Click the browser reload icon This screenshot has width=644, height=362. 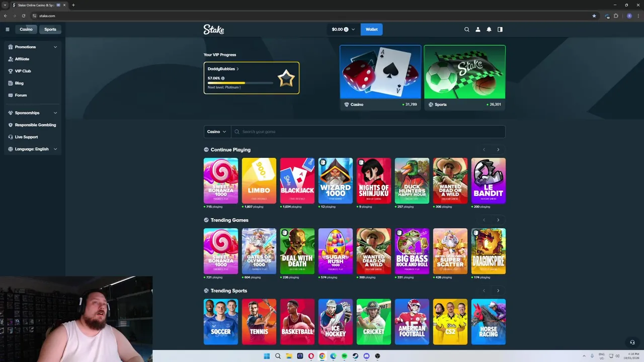[x=23, y=16]
